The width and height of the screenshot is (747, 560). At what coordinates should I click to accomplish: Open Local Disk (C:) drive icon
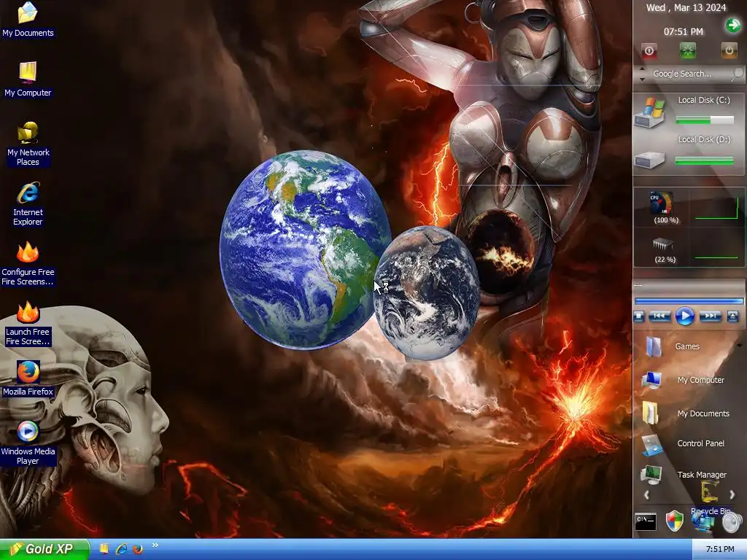pos(650,112)
